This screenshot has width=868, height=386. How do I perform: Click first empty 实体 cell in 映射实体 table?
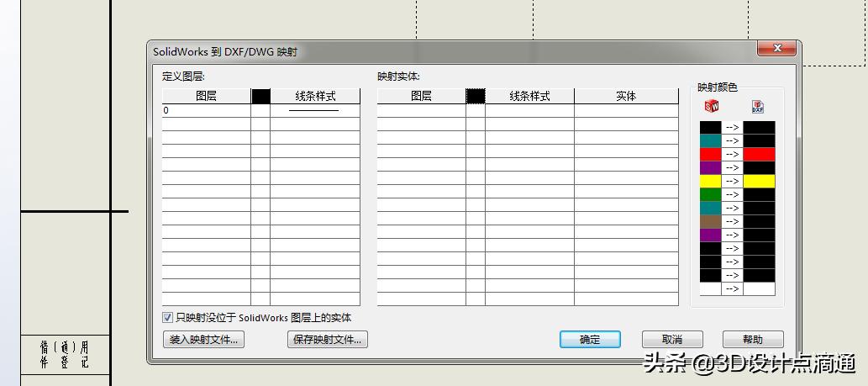[626, 111]
